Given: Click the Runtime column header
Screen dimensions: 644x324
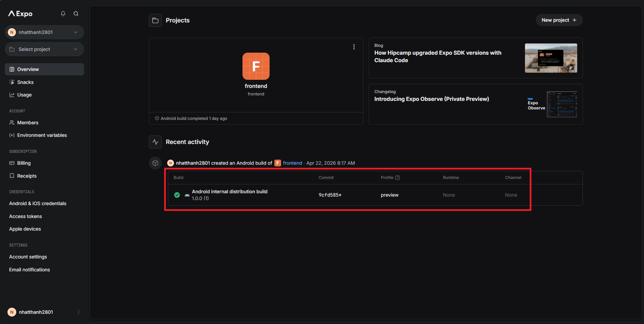Looking at the screenshot, I should coord(451,178).
